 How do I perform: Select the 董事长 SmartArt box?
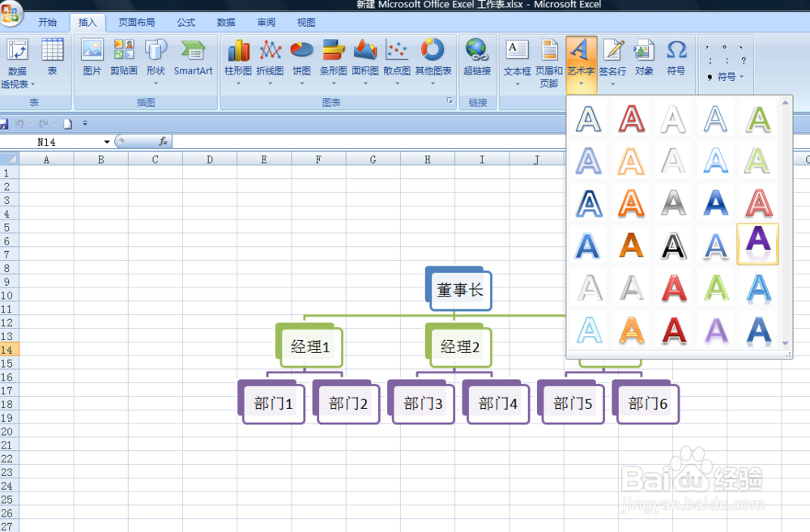pos(458,289)
